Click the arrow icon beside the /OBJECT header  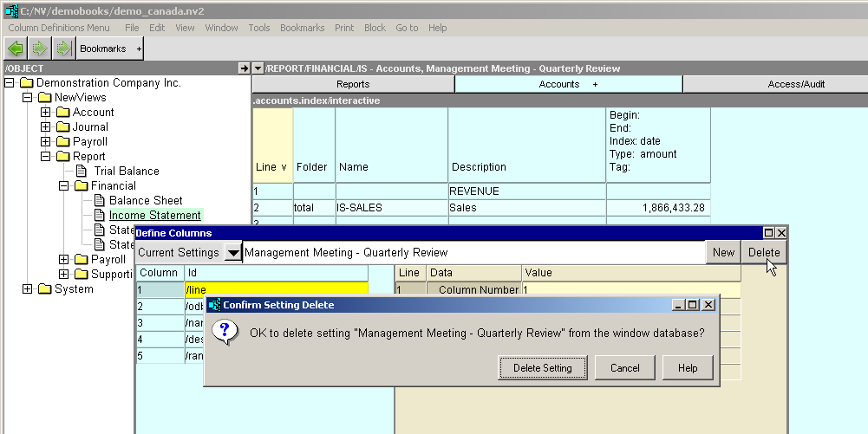click(244, 68)
